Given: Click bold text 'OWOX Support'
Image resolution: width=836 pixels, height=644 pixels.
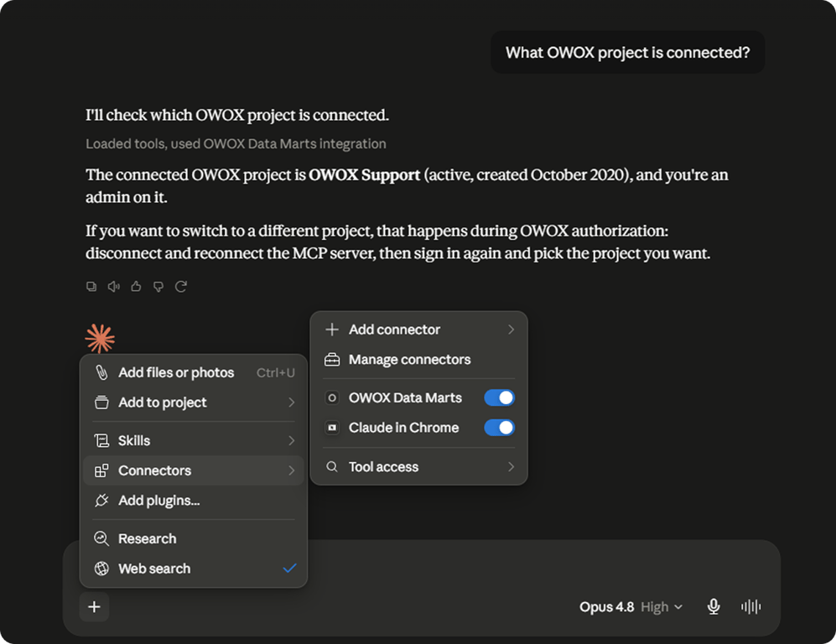Looking at the screenshot, I should 364,175.
